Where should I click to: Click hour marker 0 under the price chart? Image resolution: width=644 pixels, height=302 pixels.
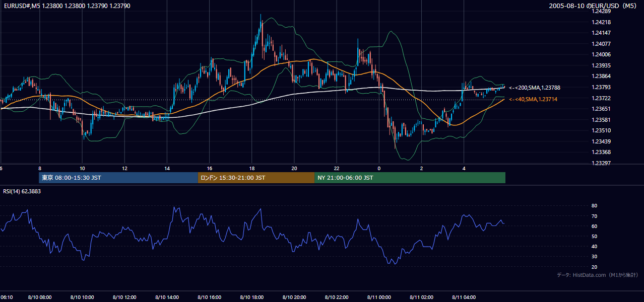(379, 169)
